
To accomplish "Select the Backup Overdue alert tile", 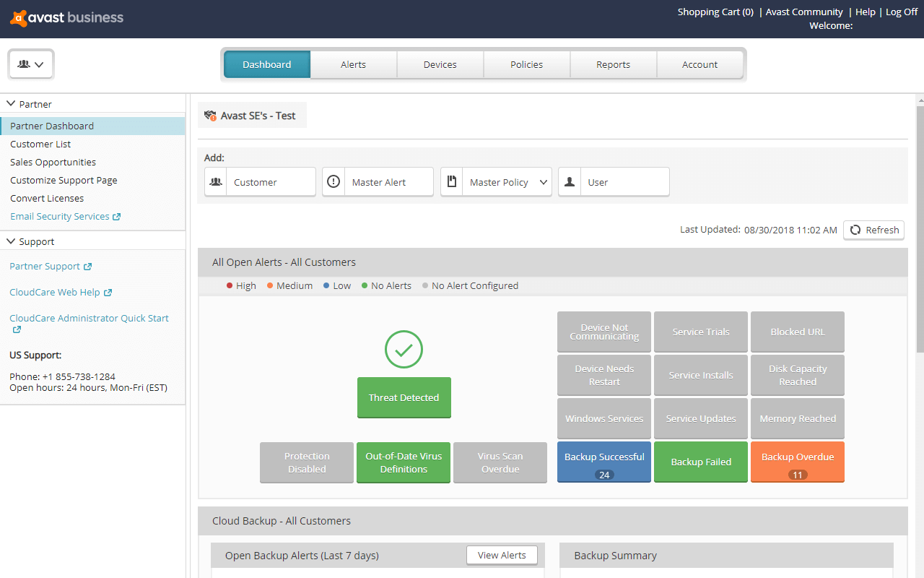I will [x=797, y=462].
